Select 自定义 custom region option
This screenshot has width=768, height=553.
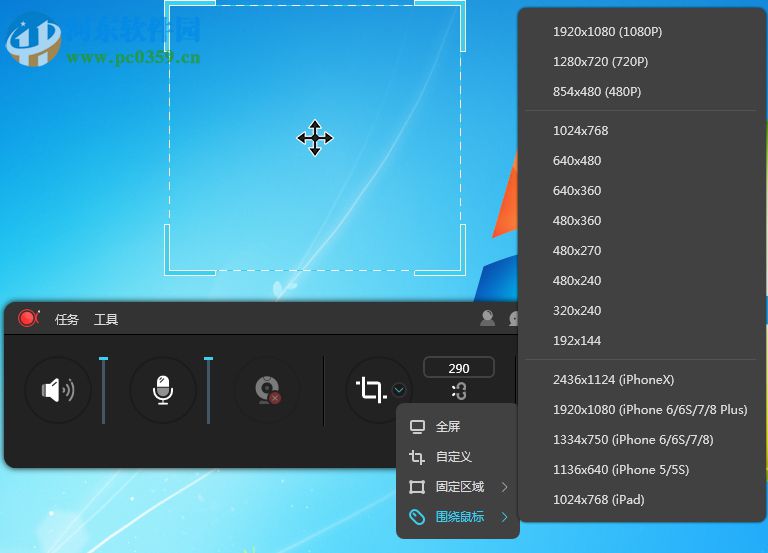[457, 457]
